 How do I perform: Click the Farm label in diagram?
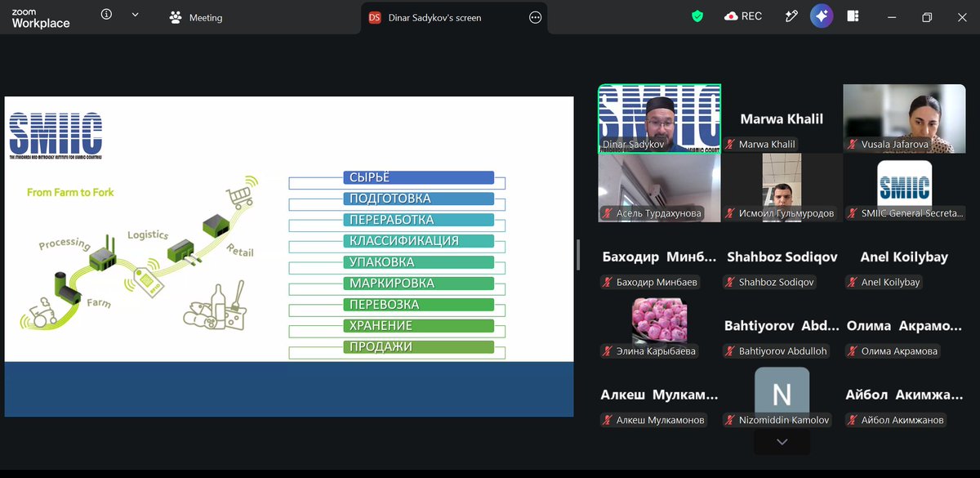click(x=98, y=303)
